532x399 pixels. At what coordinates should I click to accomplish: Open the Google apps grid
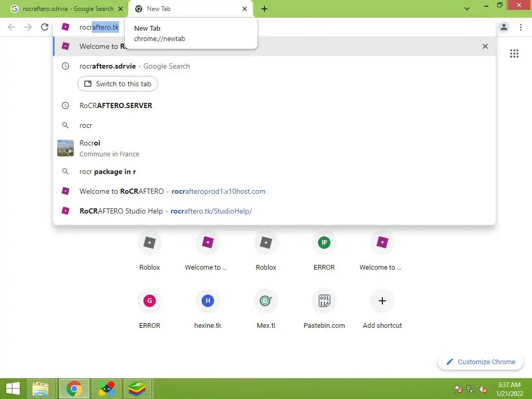coord(514,54)
